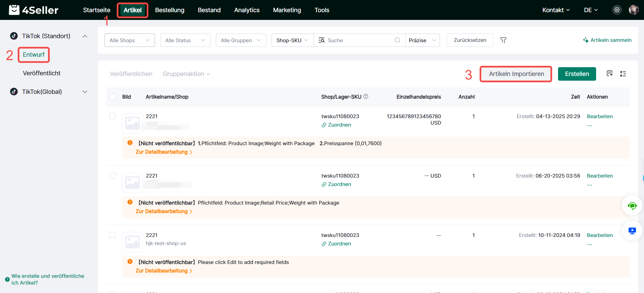Click the Artikeln Importieren button
Viewport: 644px width, 293px height.
[516, 74]
